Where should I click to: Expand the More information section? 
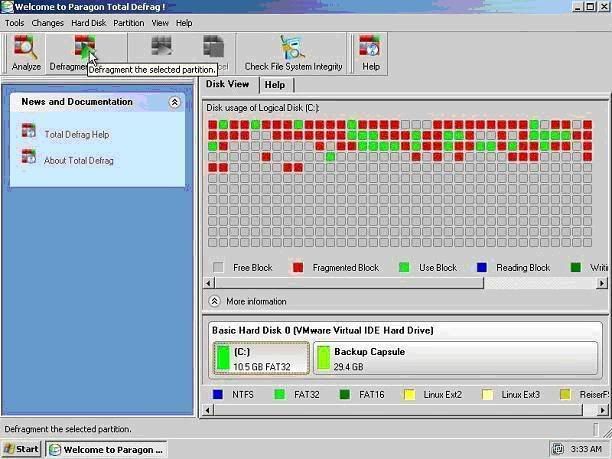coord(214,301)
